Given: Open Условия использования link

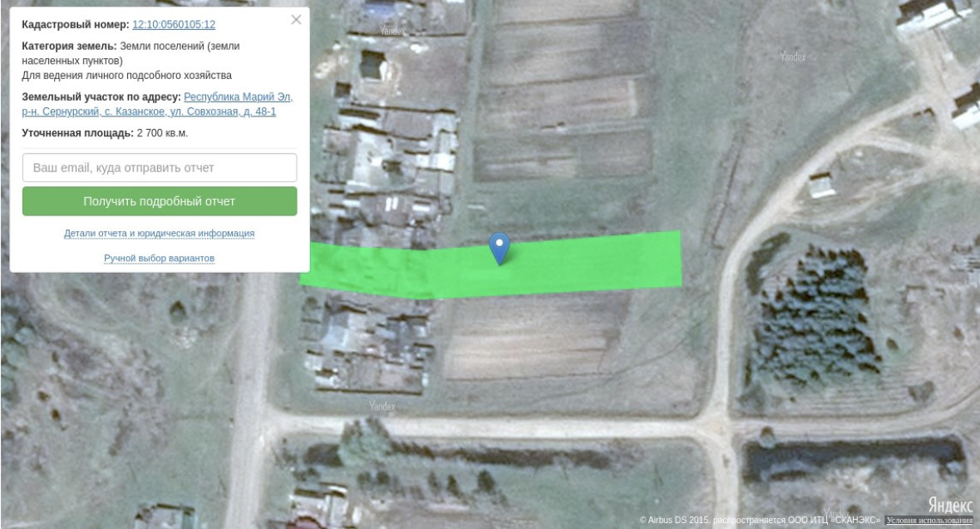Looking at the screenshot, I should (x=929, y=520).
